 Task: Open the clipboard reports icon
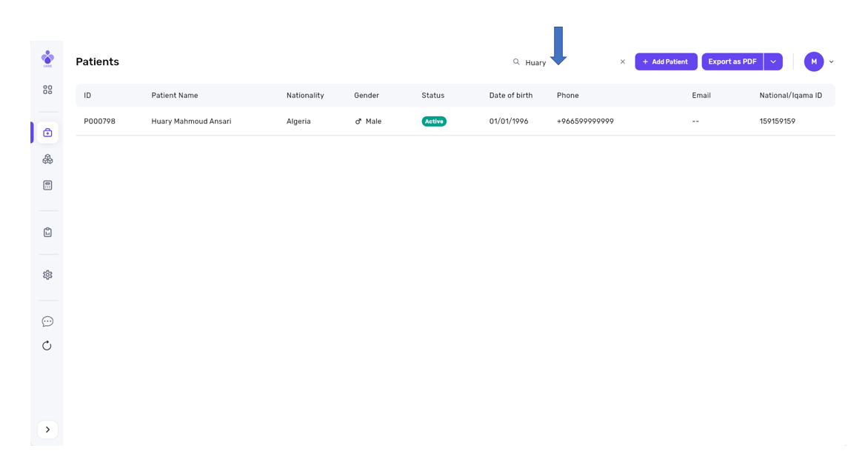[x=47, y=233]
